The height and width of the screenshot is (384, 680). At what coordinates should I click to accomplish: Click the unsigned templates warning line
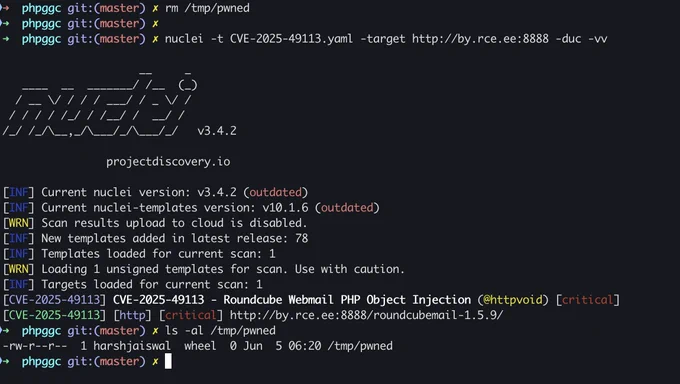pos(204,269)
